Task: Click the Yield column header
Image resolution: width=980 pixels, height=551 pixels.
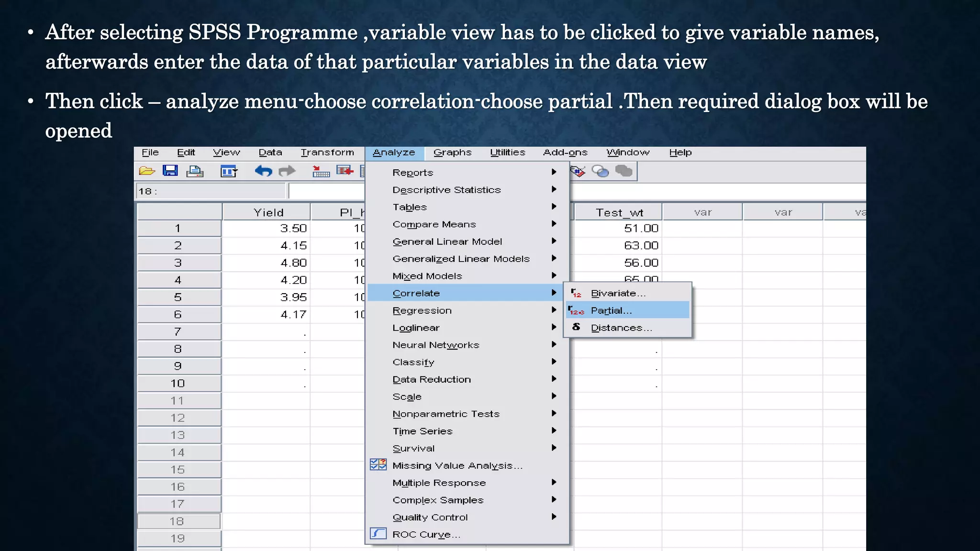Action: tap(267, 212)
